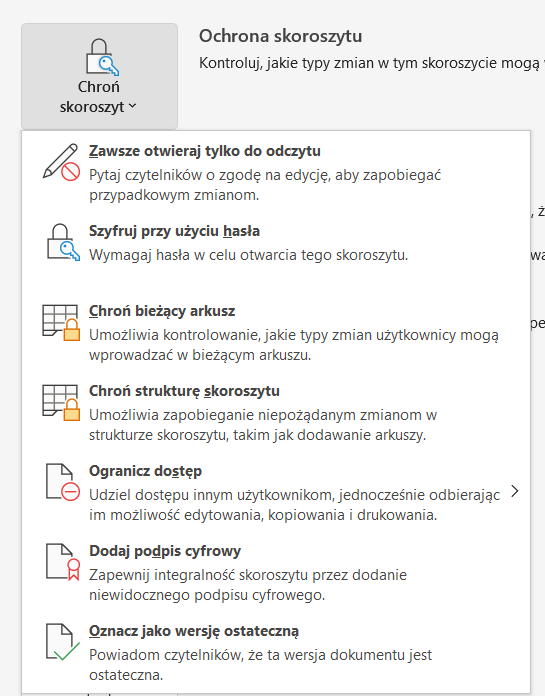Click the text 'Kontroluj, jakie typy zmian'
The width and height of the screenshot is (545, 696).
click(286, 63)
